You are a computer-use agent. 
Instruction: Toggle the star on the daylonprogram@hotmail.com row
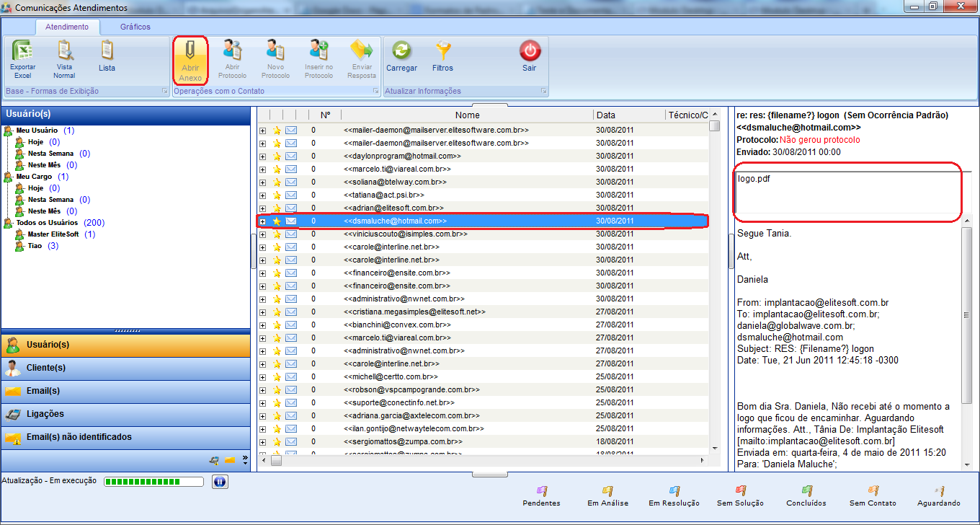pyautogui.click(x=277, y=156)
